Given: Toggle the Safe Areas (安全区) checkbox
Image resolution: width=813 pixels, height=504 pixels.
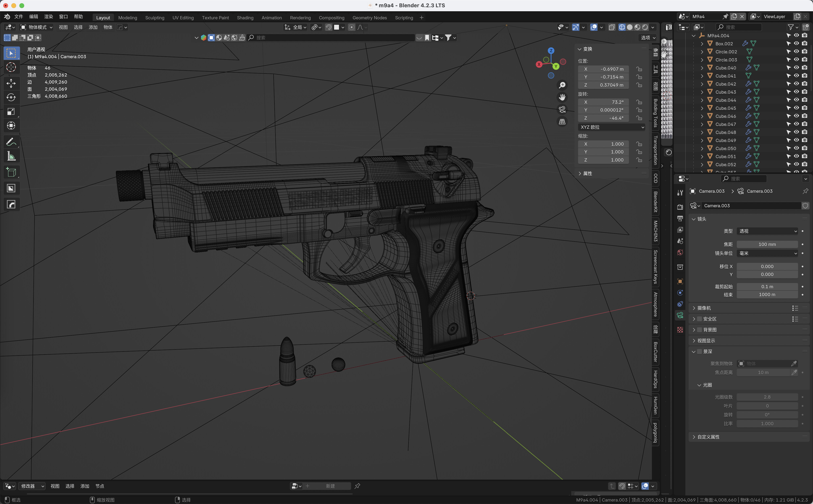Looking at the screenshot, I should [x=699, y=319].
